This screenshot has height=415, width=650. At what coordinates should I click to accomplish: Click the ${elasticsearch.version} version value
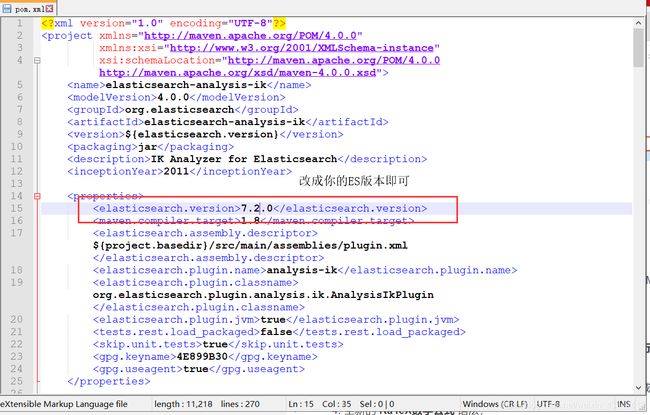click(x=202, y=134)
